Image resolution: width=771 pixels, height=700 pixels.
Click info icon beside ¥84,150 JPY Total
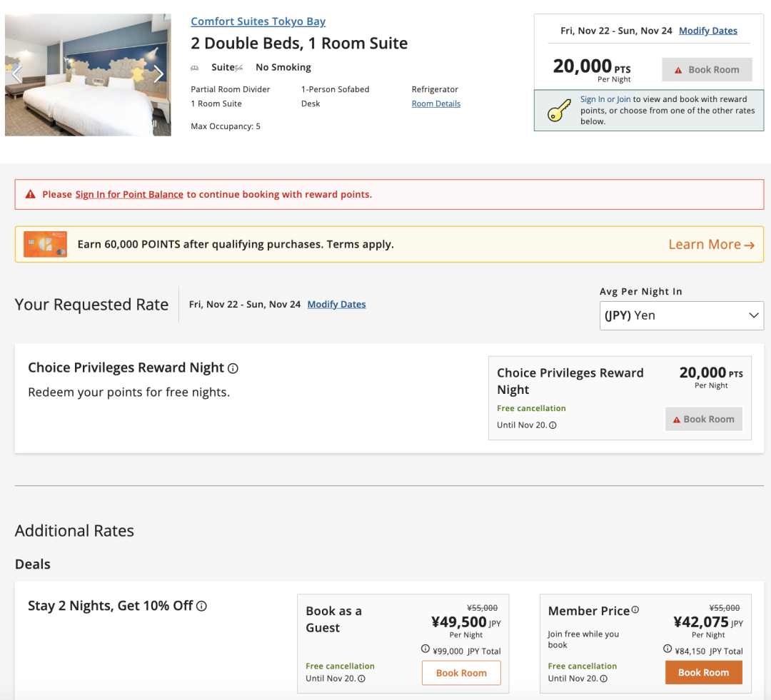(x=667, y=649)
